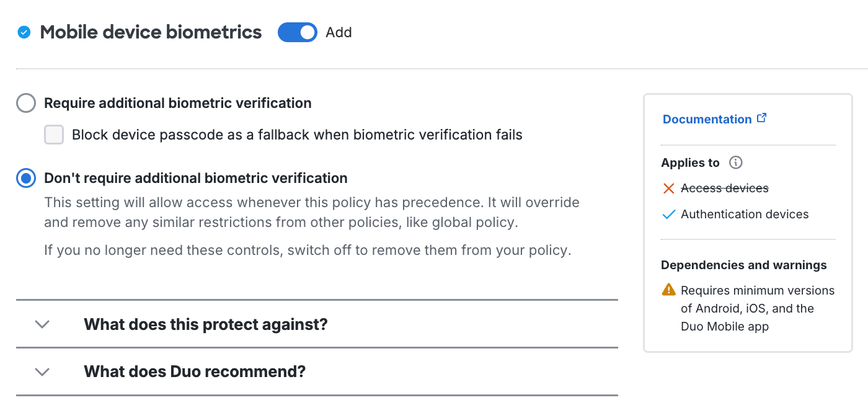
Task: Click the blue check beside Authentication devices
Action: (668, 214)
